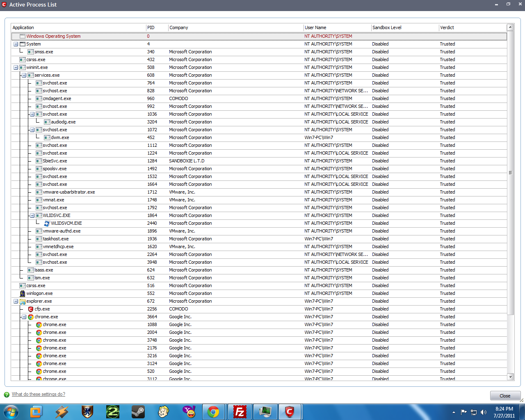Click the Chrome icon of chrome.exe PID 3664

[x=31, y=317]
